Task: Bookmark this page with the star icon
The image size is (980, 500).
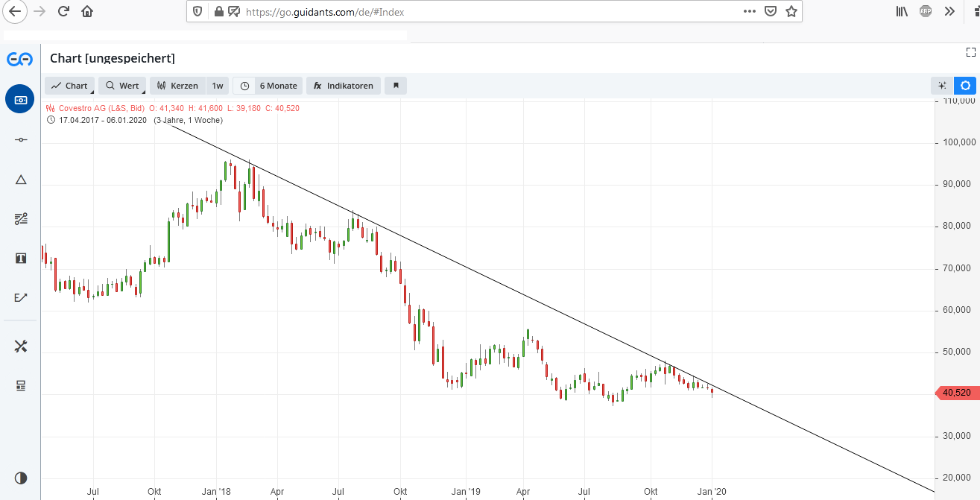Action: [791, 11]
